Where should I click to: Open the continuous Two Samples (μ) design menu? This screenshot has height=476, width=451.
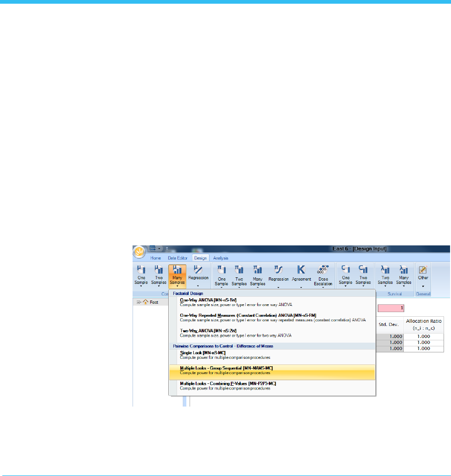(159, 276)
